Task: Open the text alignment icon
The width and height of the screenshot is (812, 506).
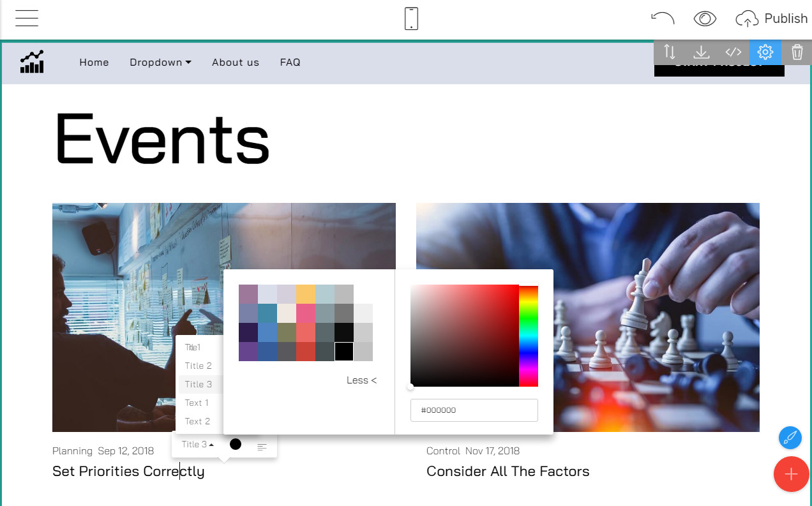Action: [262, 447]
